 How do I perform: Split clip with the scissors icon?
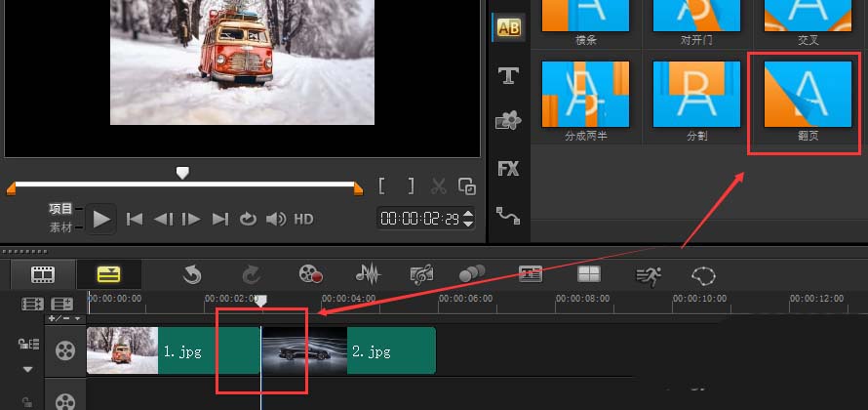click(x=439, y=186)
